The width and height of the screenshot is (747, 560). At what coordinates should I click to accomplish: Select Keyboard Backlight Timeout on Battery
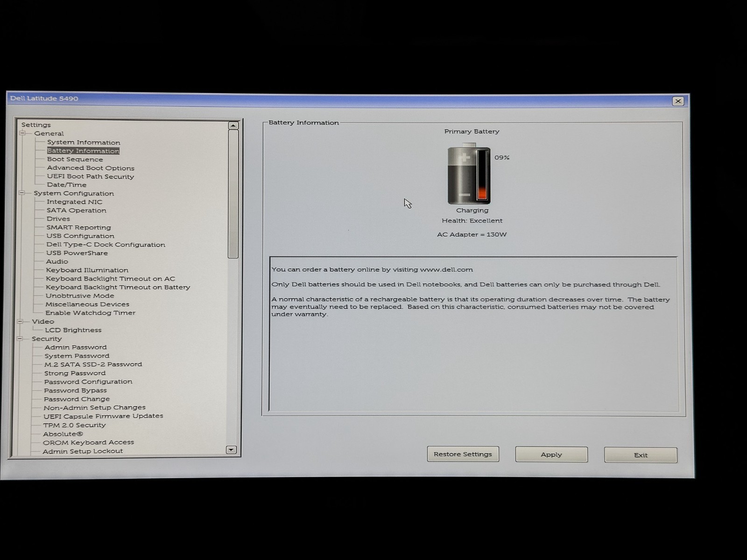click(x=118, y=287)
